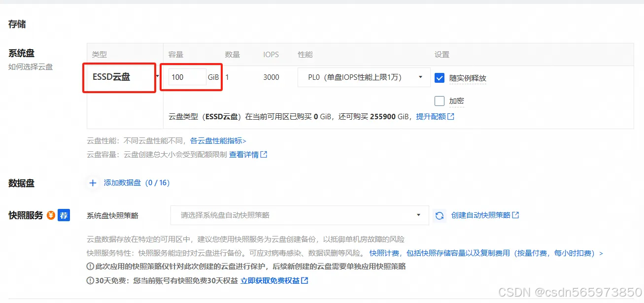Click the plus icon to add a data disk
644x303 pixels.
pos(93,183)
